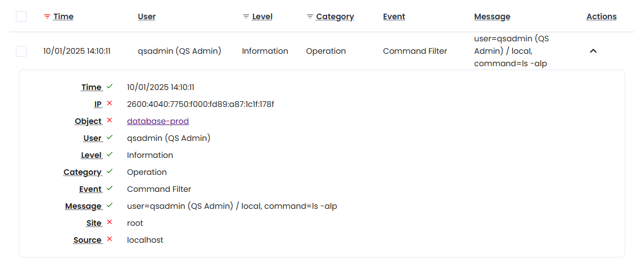Sort the log table by User column
The width and height of the screenshot is (644, 262).
pos(147,17)
